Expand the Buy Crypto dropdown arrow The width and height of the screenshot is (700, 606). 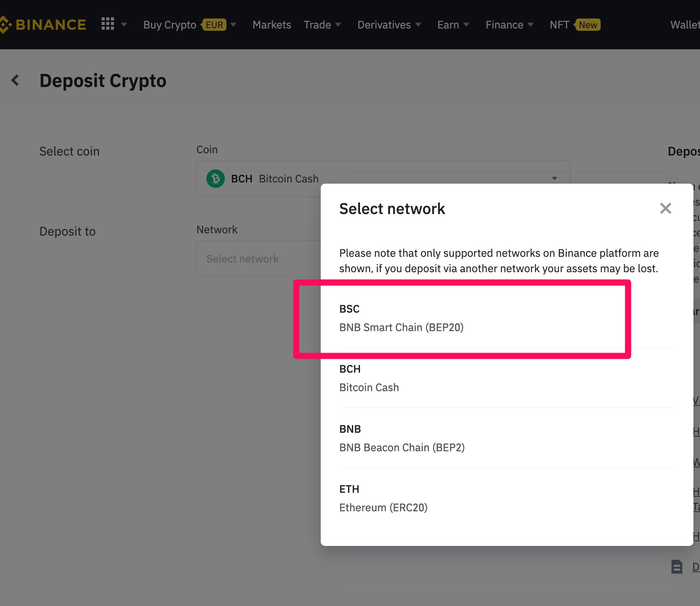coord(233,25)
